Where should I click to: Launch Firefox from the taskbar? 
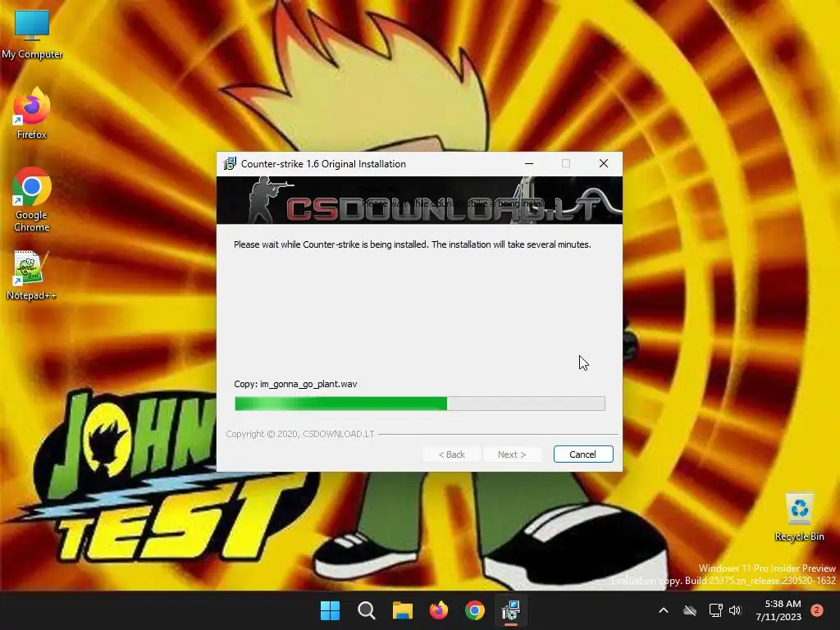[x=439, y=610]
